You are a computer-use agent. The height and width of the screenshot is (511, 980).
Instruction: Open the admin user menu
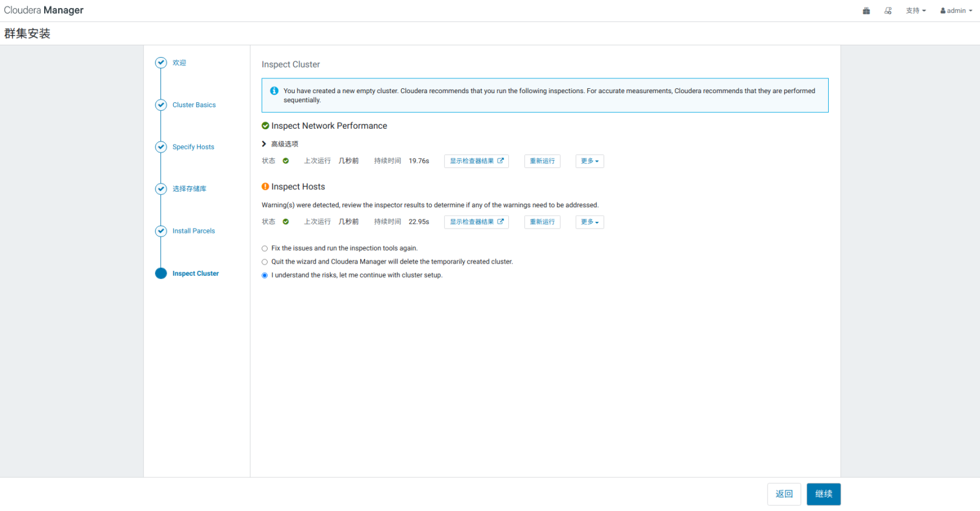click(956, 11)
